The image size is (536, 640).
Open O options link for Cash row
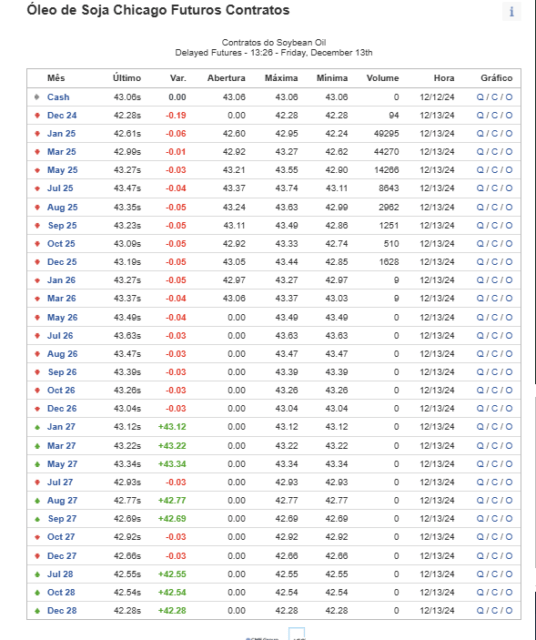509,97
